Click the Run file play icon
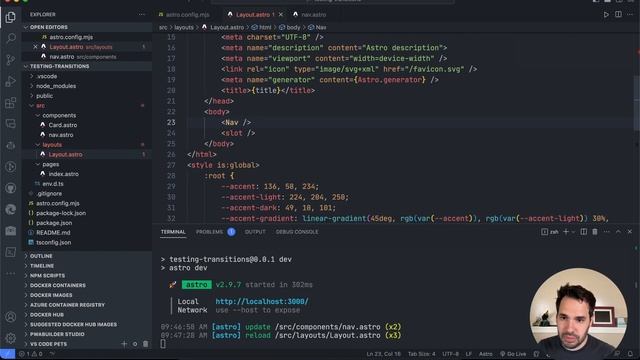This screenshot has width=640, height=360. pyautogui.click(x=606, y=15)
